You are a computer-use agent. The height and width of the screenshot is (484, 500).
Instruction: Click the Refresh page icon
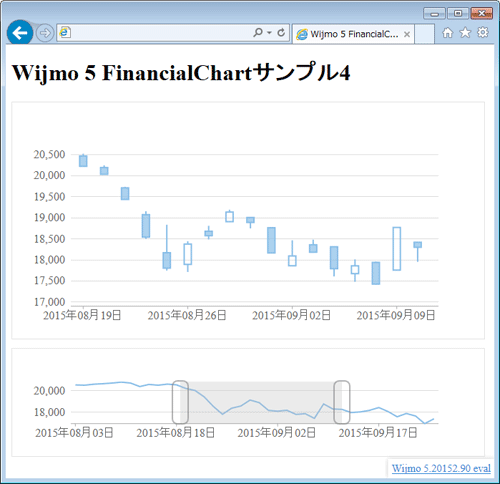(x=281, y=32)
